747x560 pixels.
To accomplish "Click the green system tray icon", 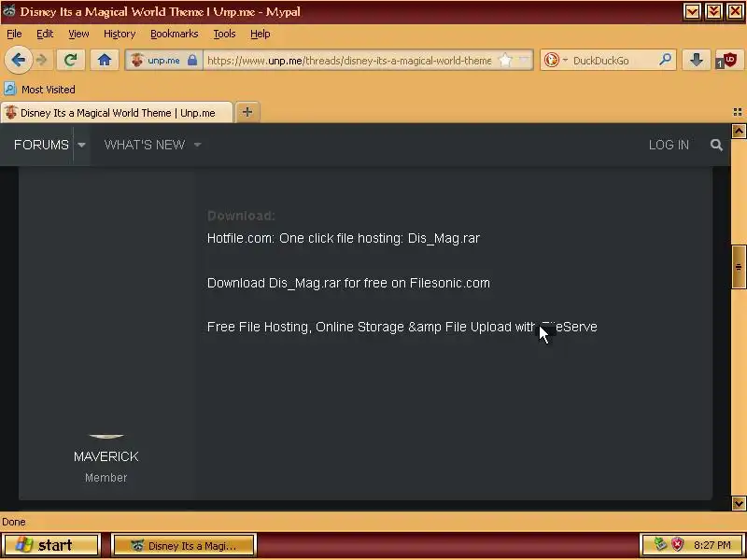I will (660, 543).
